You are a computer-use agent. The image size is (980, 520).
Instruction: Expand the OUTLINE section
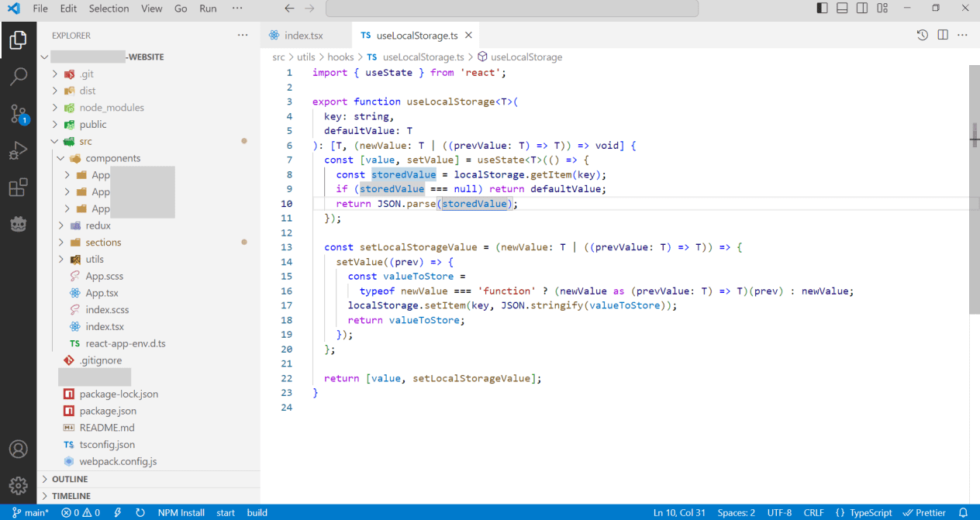(x=148, y=479)
